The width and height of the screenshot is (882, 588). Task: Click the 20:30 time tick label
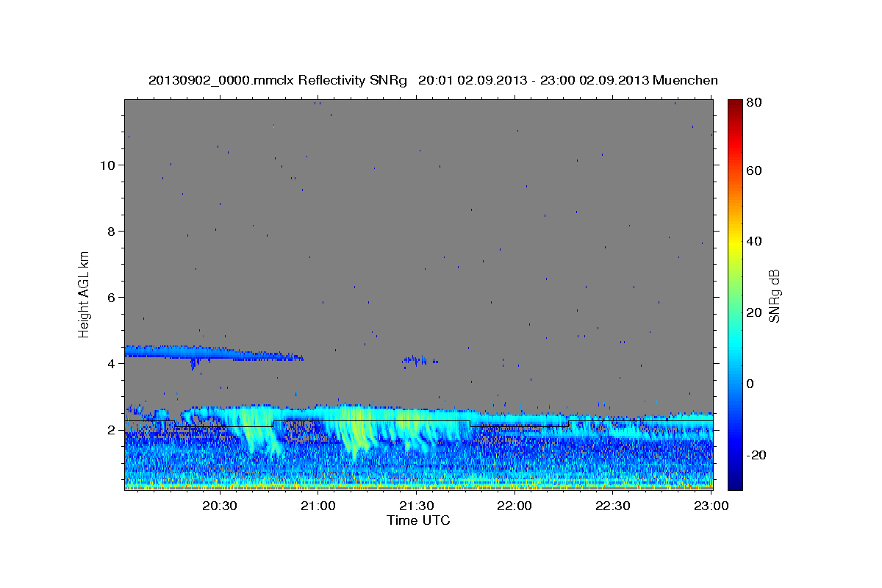[220, 506]
